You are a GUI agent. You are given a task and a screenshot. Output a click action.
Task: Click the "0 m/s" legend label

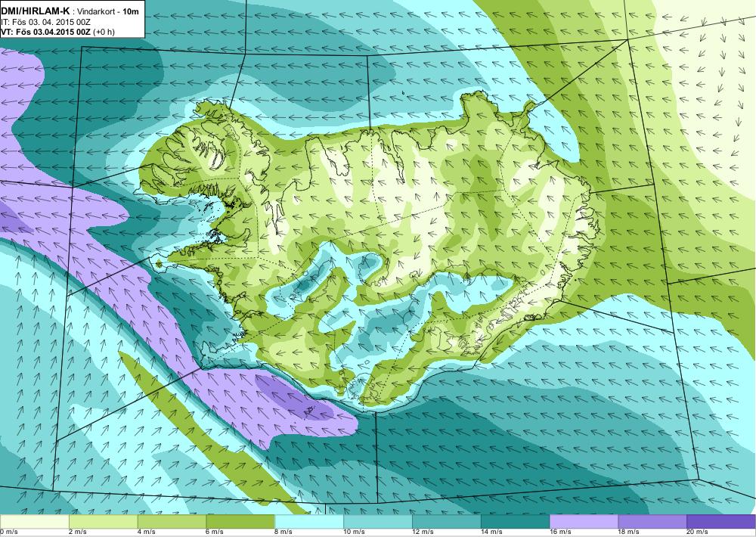[x=8, y=532]
